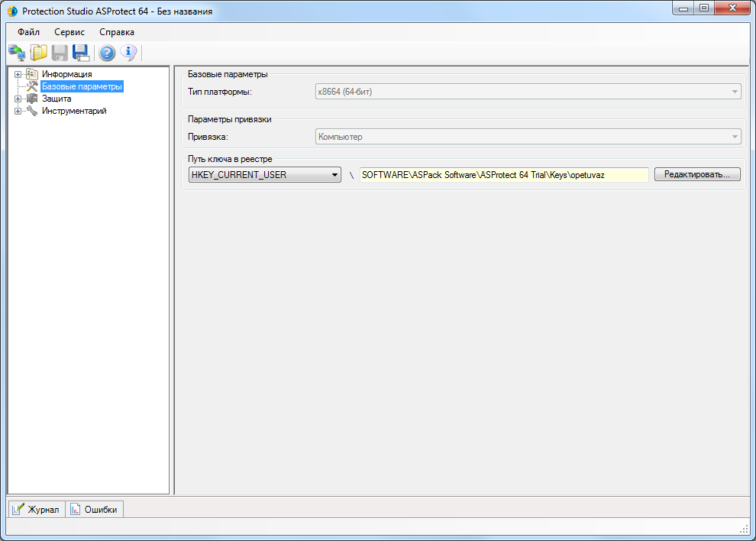Click the Информация tree node icon

(32, 74)
